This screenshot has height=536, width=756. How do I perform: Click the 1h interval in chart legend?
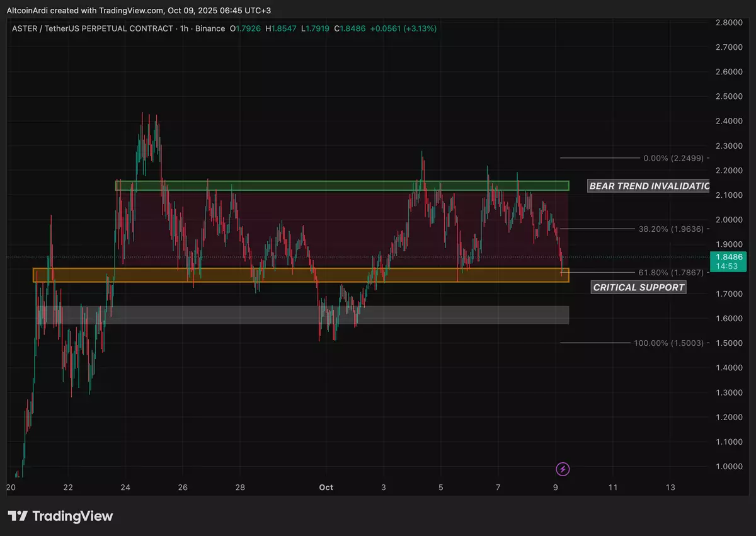pyautogui.click(x=183, y=29)
